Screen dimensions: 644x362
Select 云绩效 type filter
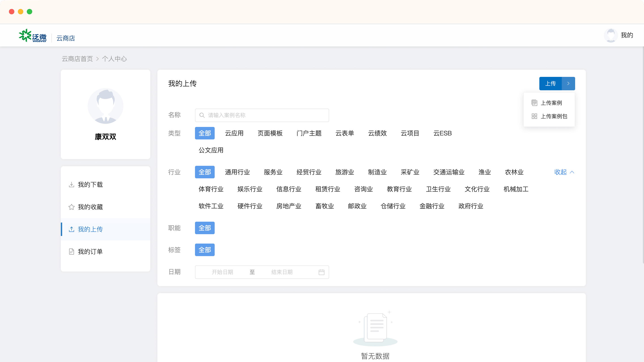(x=377, y=133)
